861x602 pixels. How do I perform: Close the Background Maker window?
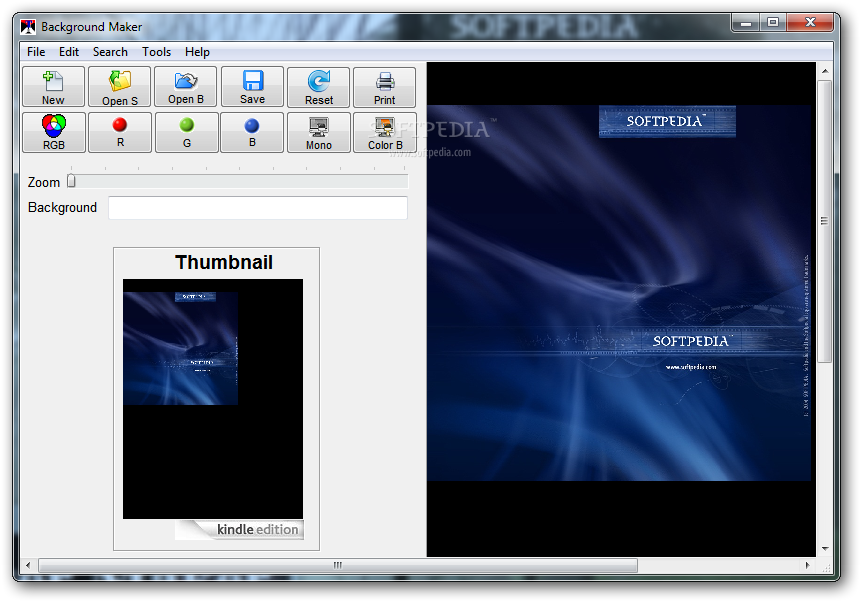810,23
